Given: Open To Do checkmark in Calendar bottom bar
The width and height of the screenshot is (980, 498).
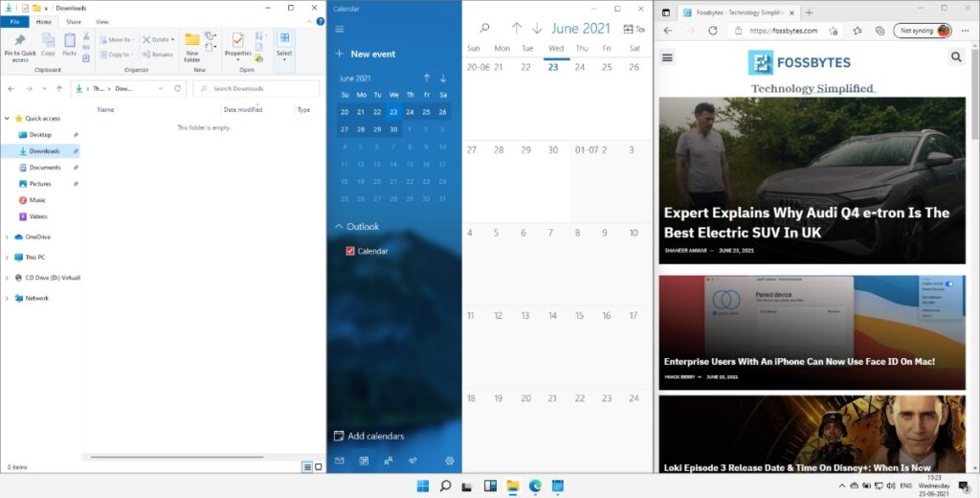Looking at the screenshot, I should coord(412,461).
